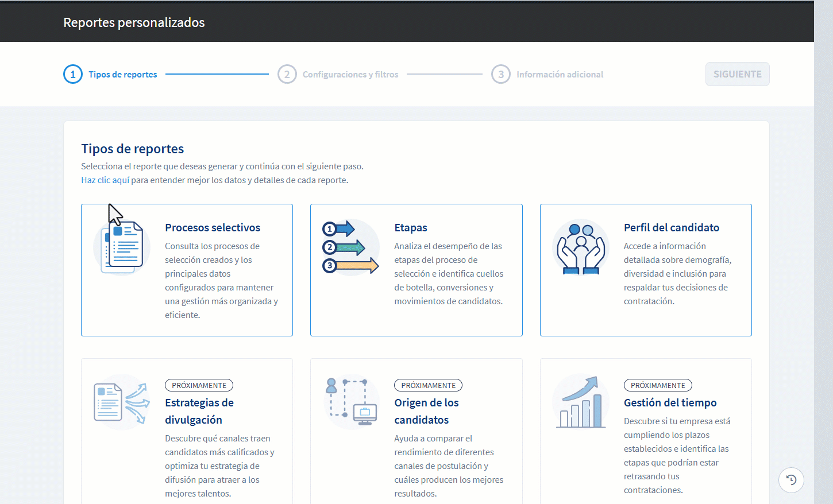Screen dimensions: 833x504
Task: Click the Reportes personalizados header
Action: [134, 22]
